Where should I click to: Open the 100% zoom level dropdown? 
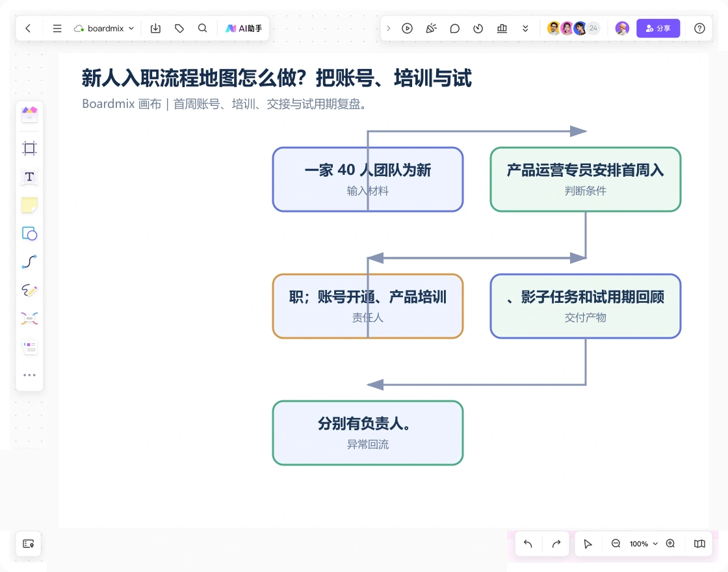click(643, 543)
